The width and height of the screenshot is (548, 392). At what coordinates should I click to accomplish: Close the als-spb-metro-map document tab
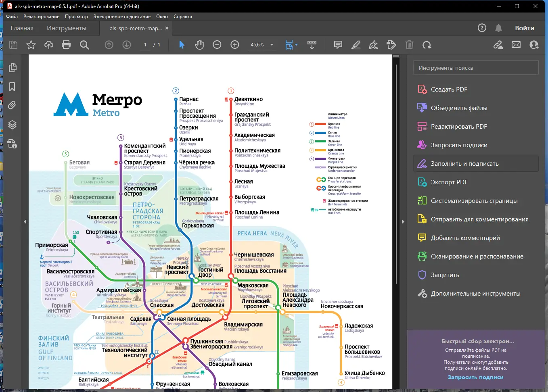click(167, 28)
